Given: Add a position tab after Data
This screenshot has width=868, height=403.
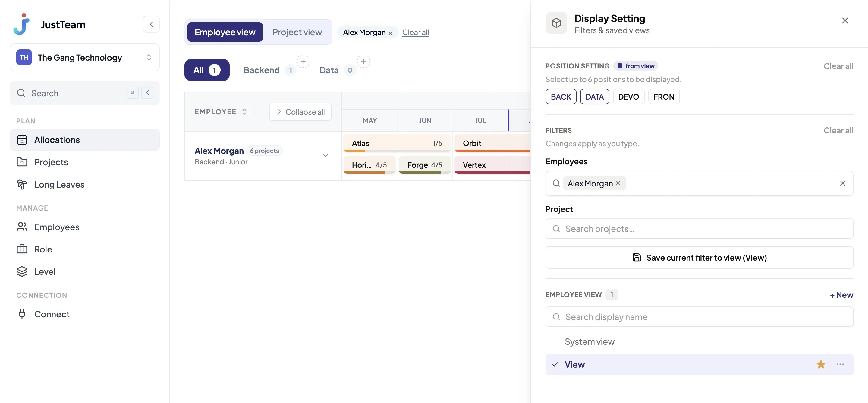Looking at the screenshot, I should click(363, 61).
